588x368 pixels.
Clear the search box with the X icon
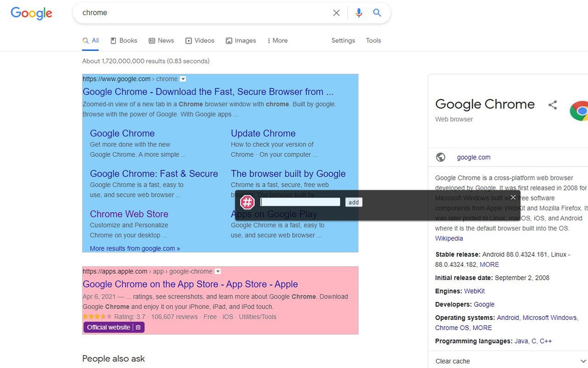click(336, 13)
